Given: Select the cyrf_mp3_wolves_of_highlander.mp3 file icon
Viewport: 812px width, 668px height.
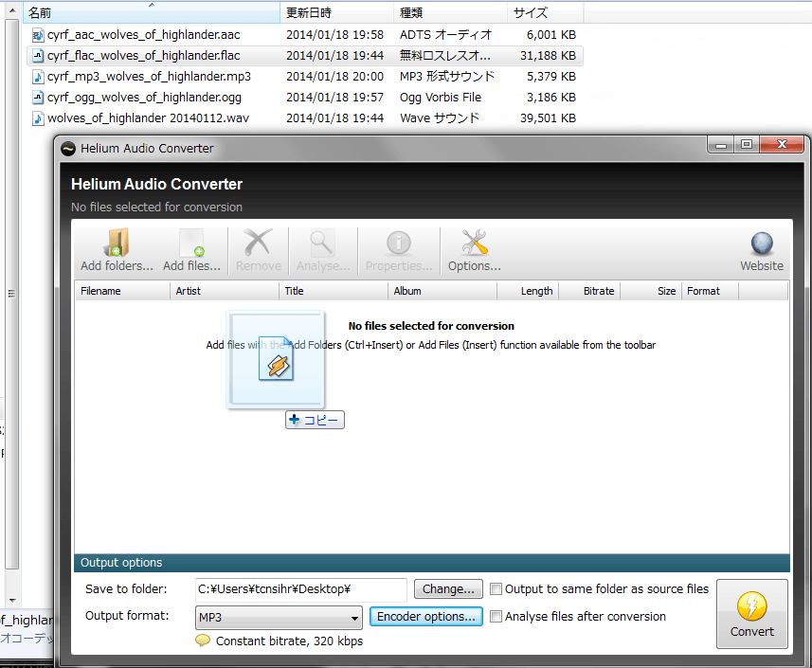Looking at the screenshot, I should 38,77.
